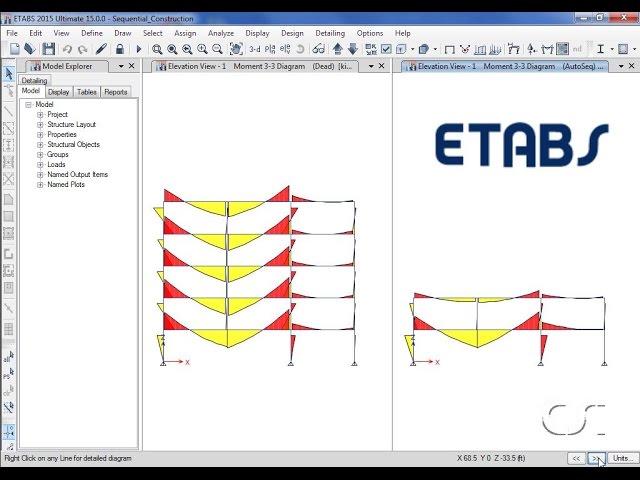Open the Detailing tab in Model Explorer
The image size is (640, 480).
tap(34, 80)
